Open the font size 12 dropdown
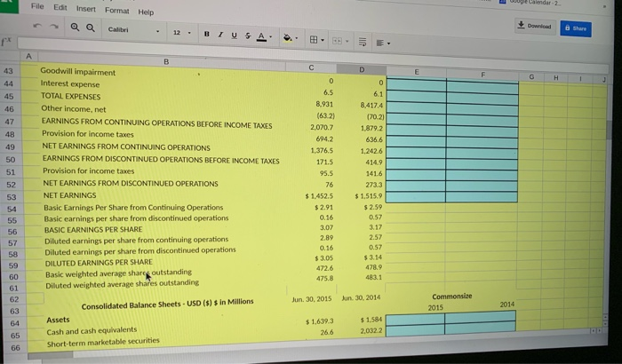The image size is (622, 364). pos(181,33)
